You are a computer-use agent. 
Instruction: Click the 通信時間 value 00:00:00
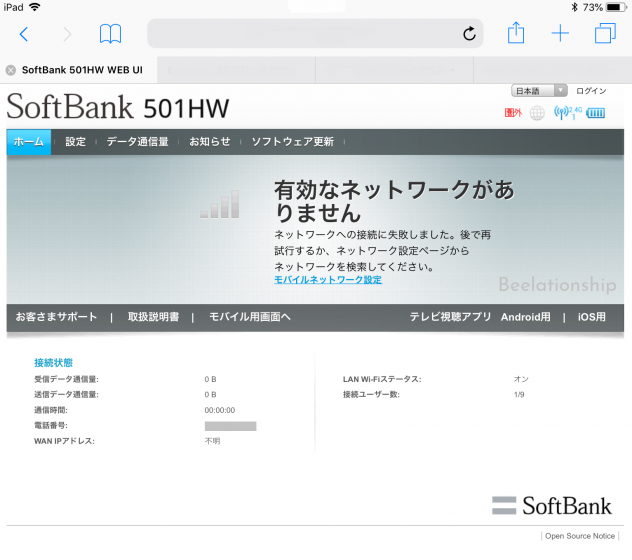(220, 410)
